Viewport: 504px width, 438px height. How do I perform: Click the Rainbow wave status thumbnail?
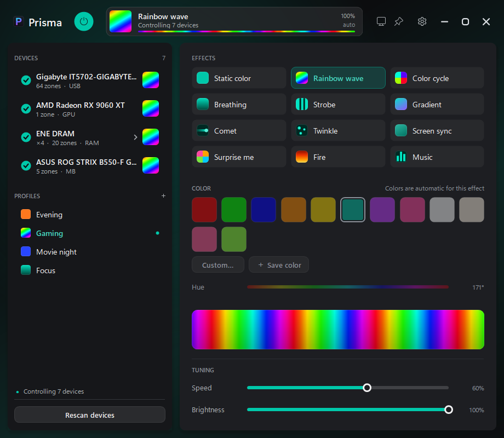[121, 21]
